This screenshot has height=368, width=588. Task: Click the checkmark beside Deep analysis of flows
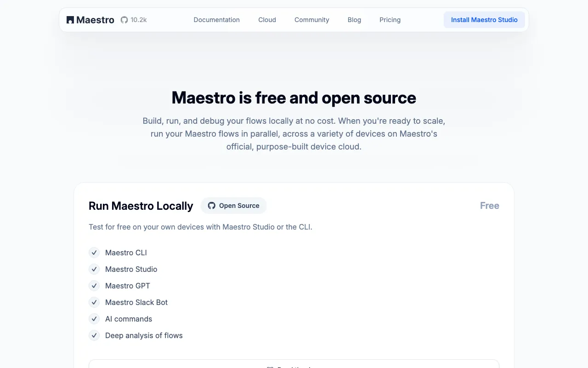coord(94,335)
